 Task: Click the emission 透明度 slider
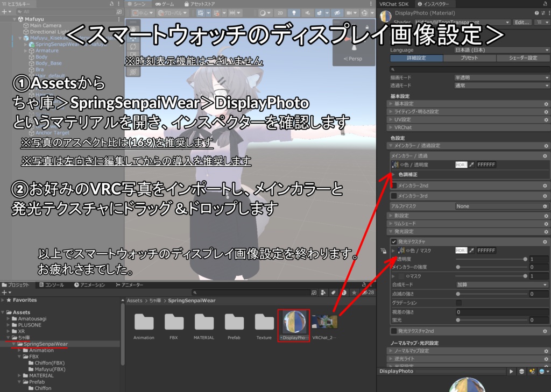491,259
